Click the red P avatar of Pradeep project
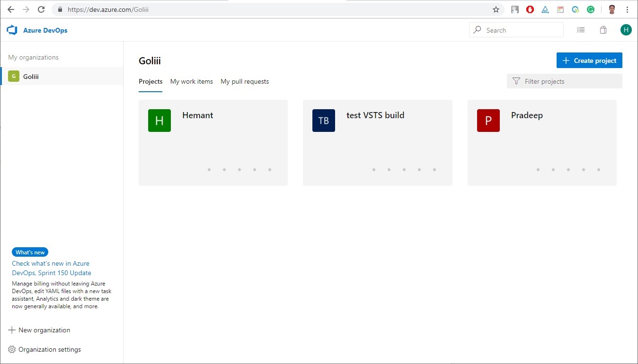 pos(488,121)
